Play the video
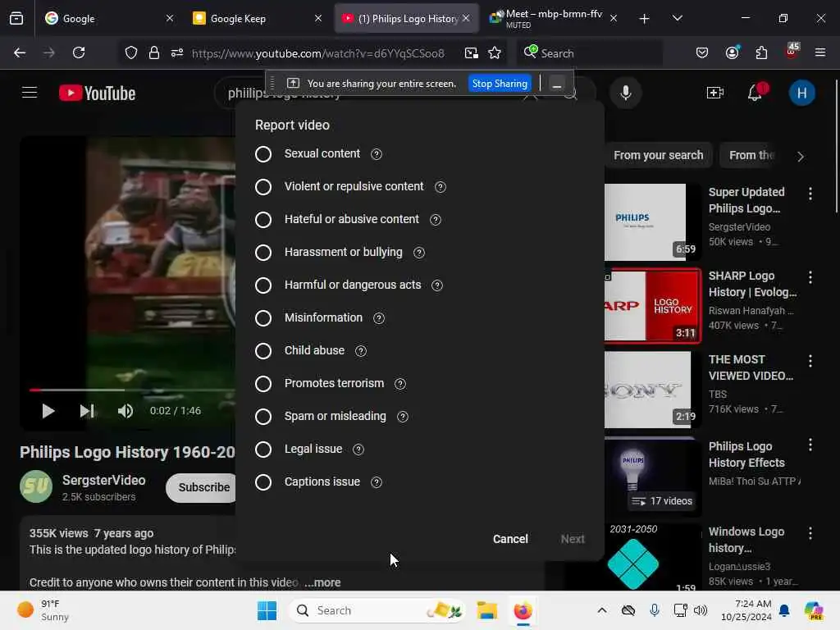The height and width of the screenshot is (630, 840). coord(48,411)
